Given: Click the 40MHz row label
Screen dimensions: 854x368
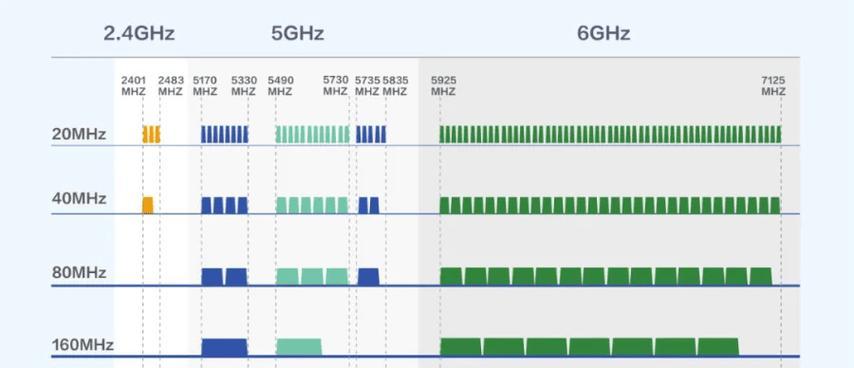Looking at the screenshot, I should tap(79, 199).
